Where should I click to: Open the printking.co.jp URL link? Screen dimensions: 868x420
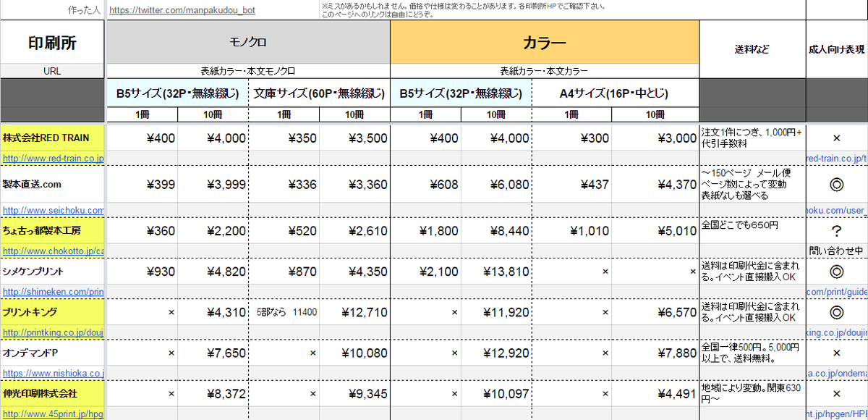(x=54, y=332)
